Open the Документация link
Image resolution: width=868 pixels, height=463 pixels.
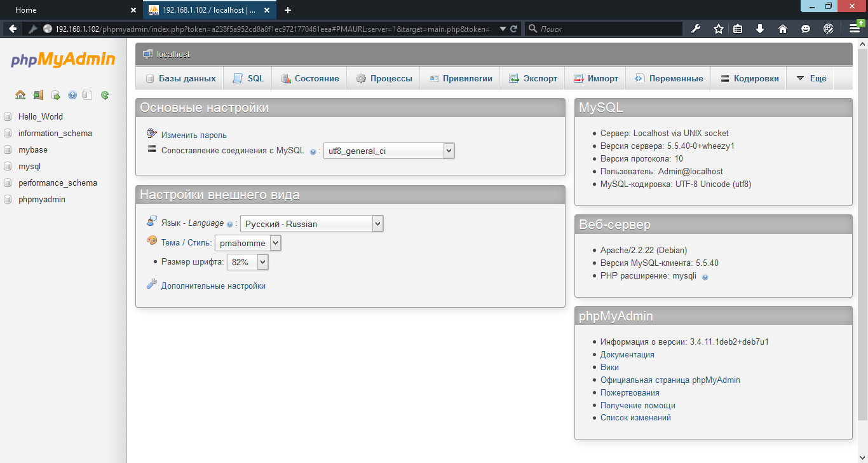coord(627,355)
